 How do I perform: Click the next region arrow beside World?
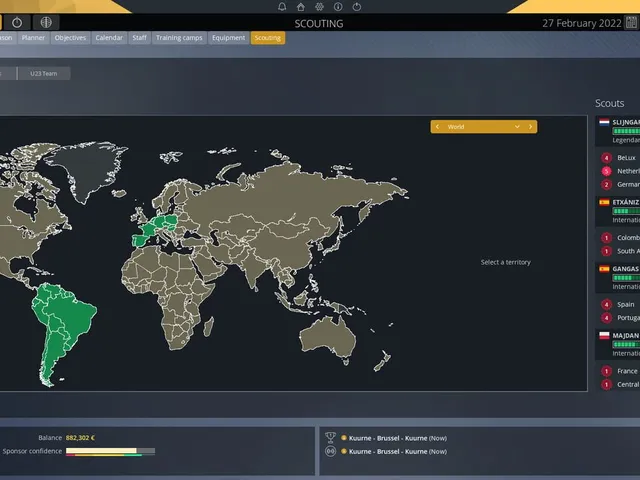530,127
